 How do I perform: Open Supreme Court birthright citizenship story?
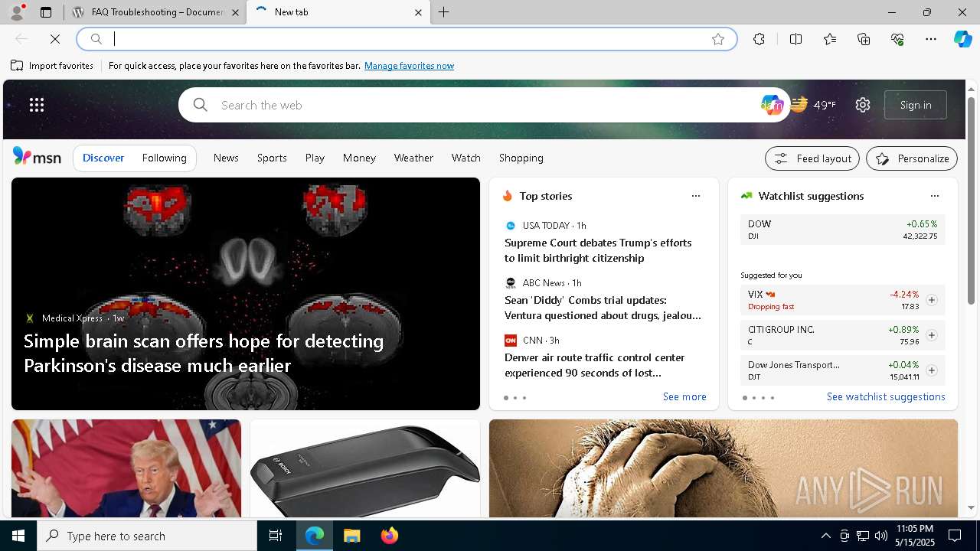598,250
